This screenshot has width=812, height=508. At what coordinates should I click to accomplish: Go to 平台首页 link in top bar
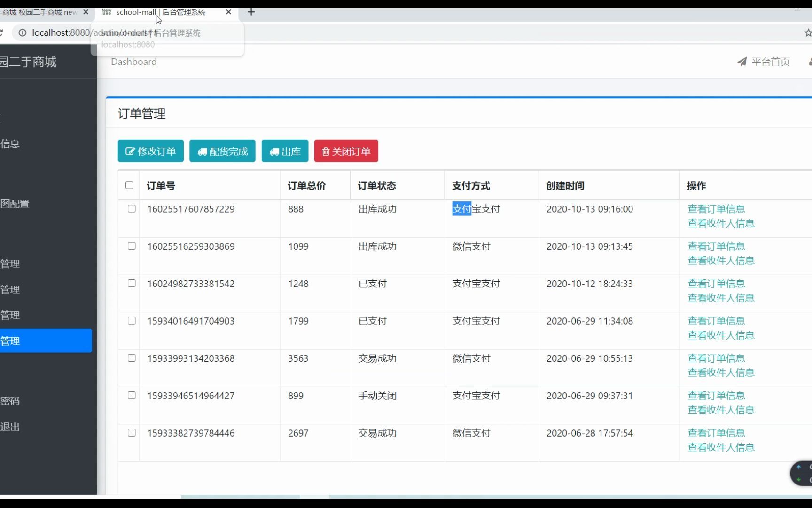771,62
